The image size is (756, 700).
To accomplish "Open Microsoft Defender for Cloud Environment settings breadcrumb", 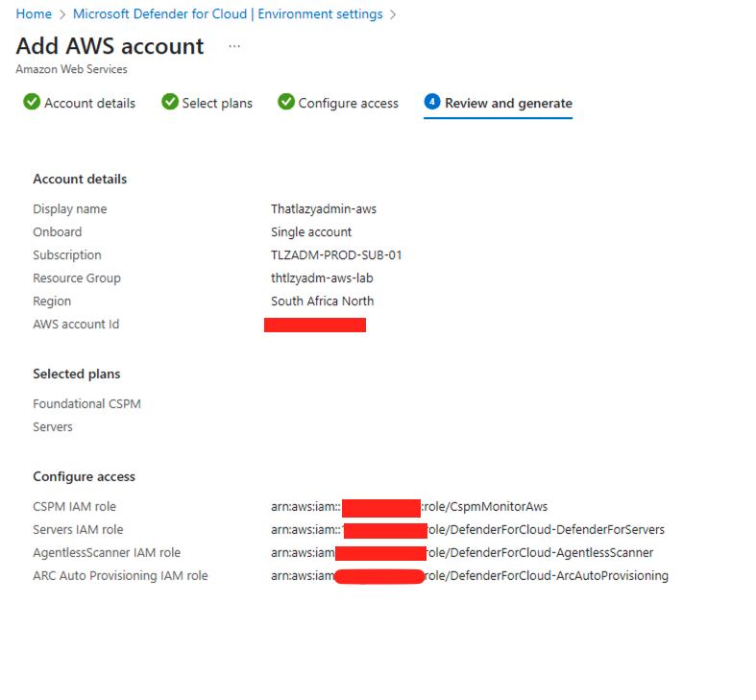I will pyautogui.click(x=228, y=14).
